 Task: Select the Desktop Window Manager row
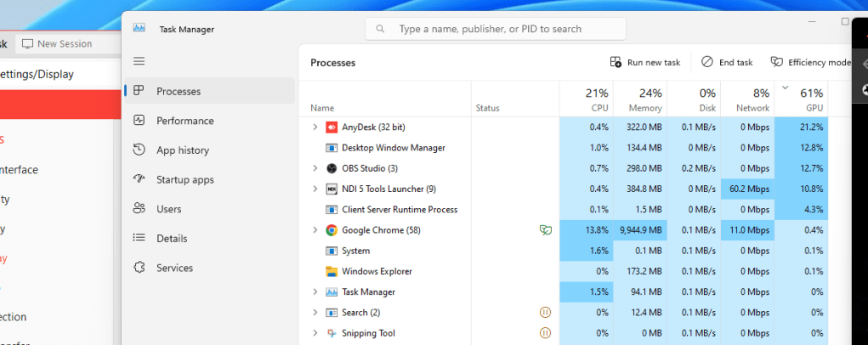(x=564, y=148)
